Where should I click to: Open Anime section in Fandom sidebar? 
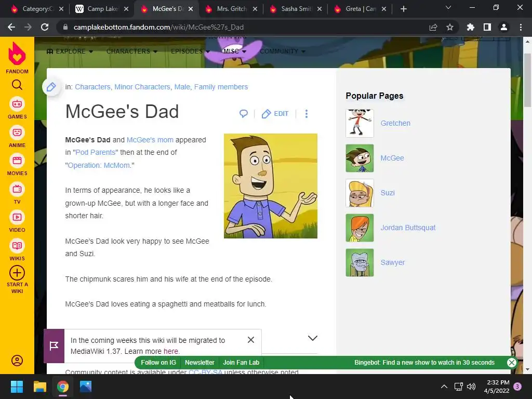click(17, 137)
